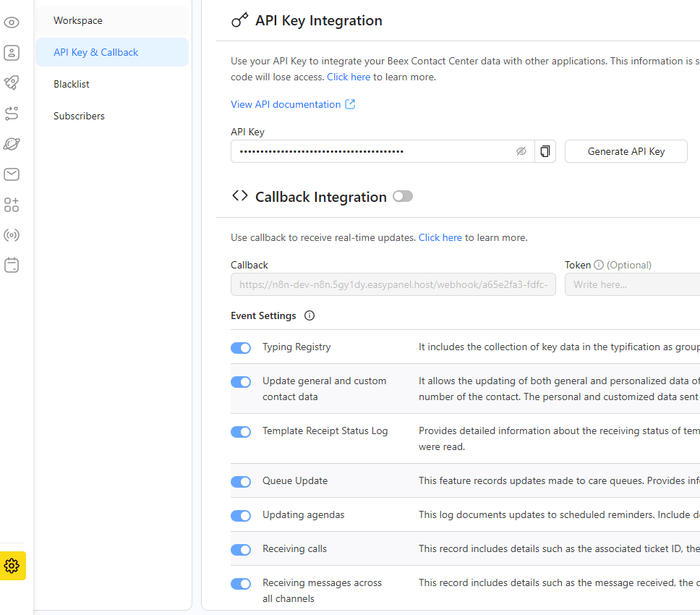Click the rocket icon in sidebar
Image resolution: width=700 pixels, height=615 pixels.
pyautogui.click(x=12, y=83)
